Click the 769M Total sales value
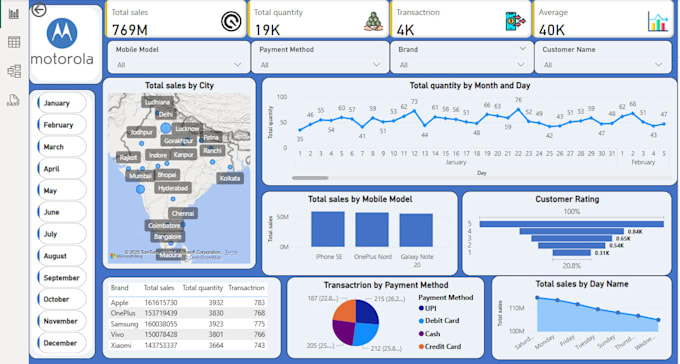 130,30
